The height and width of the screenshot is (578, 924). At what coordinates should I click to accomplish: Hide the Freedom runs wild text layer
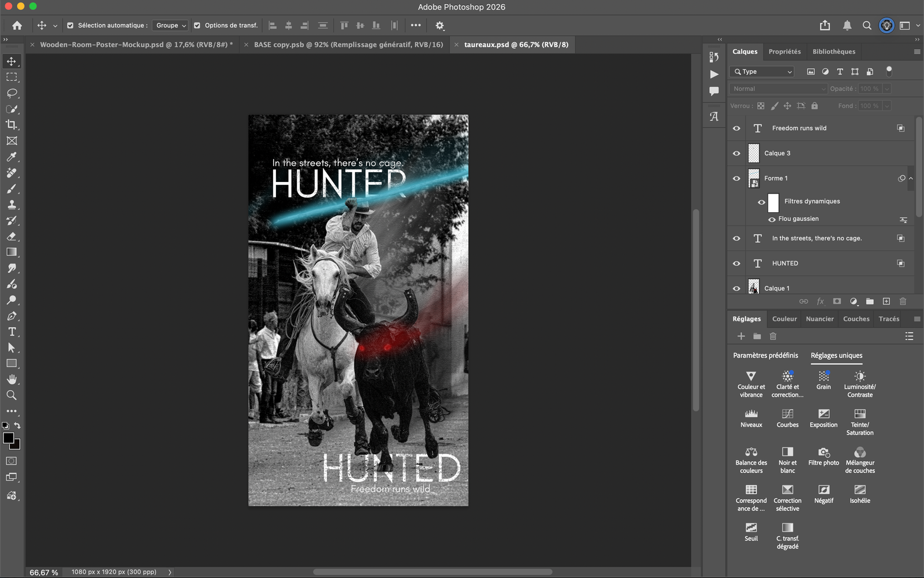tap(736, 128)
